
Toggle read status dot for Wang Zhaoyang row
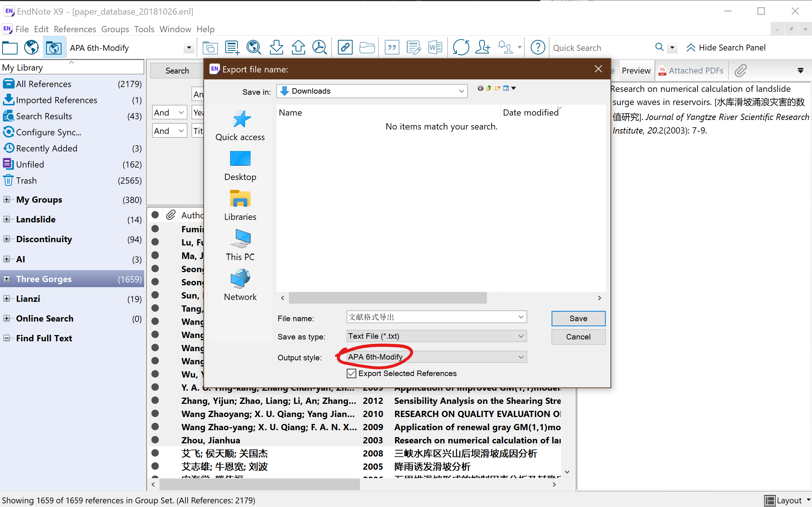click(x=155, y=413)
